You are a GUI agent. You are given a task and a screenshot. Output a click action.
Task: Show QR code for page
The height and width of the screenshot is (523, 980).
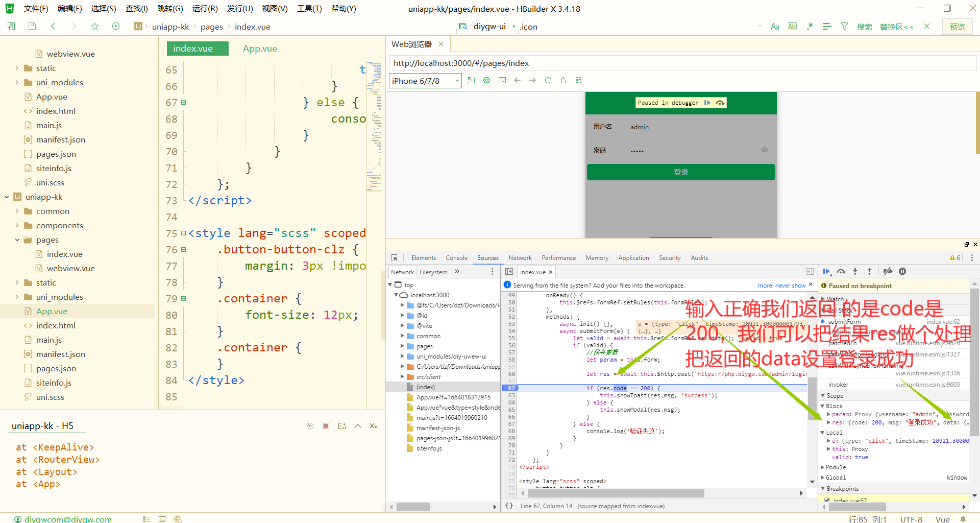(579, 80)
